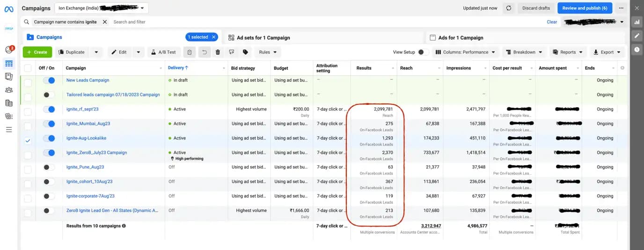Open the Ignite_cohort_10Aug'23 campaign link
This screenshot has width=644, height=250.
click(89, 181)
